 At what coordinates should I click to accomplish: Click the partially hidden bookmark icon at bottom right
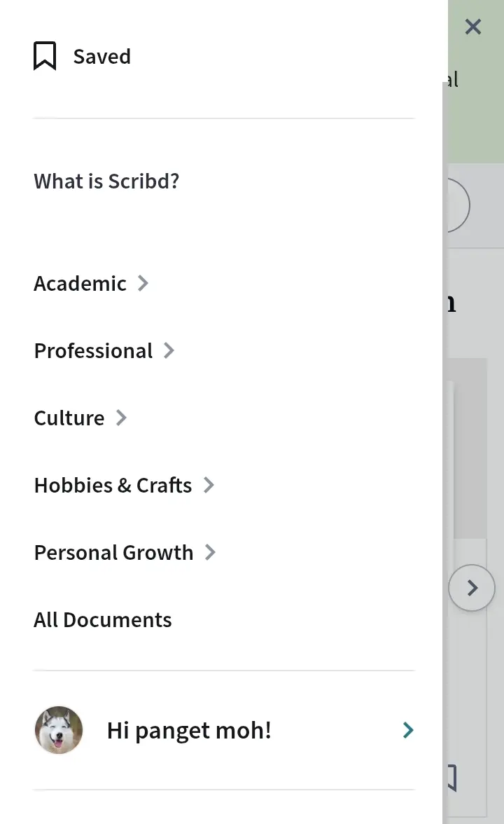452,778
